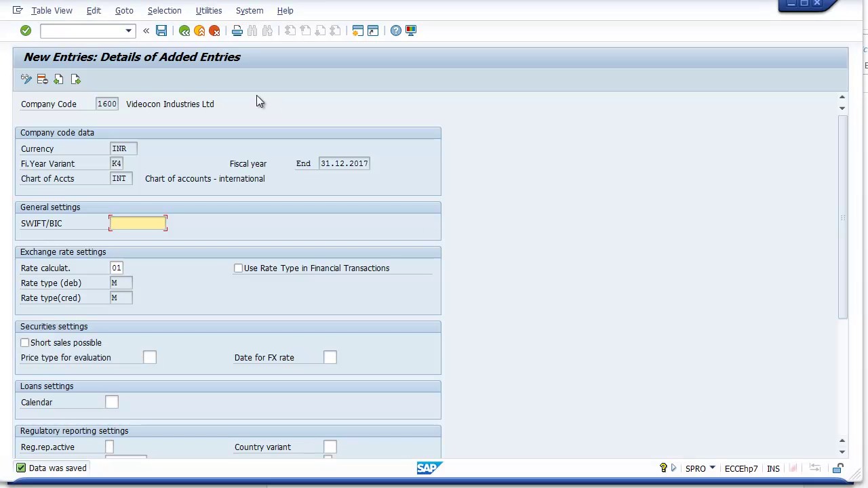
Task: Click the Date for FX rate field
Action: (330, 357)
